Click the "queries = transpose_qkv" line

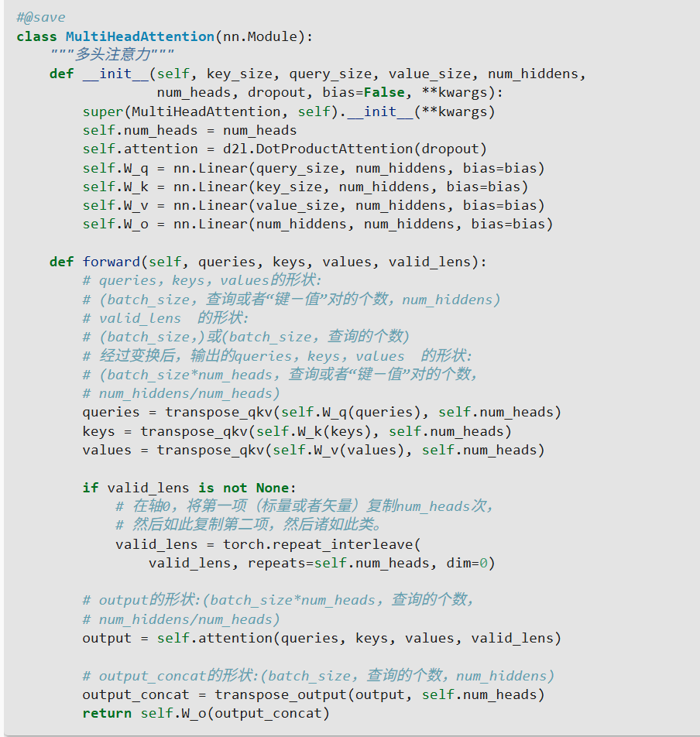pyautogui.click(x=322, y=412)
